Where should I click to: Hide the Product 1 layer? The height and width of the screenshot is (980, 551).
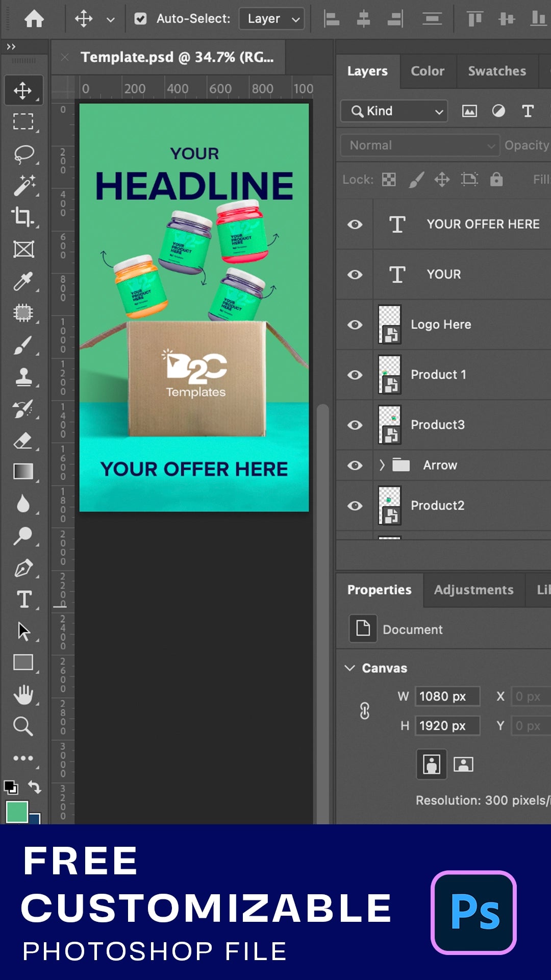tap(355, 375)
